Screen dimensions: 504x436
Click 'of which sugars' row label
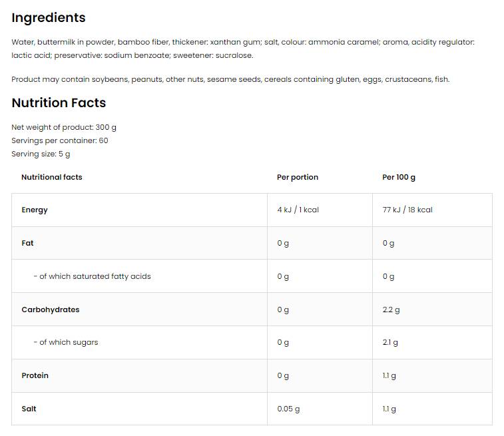65,342
